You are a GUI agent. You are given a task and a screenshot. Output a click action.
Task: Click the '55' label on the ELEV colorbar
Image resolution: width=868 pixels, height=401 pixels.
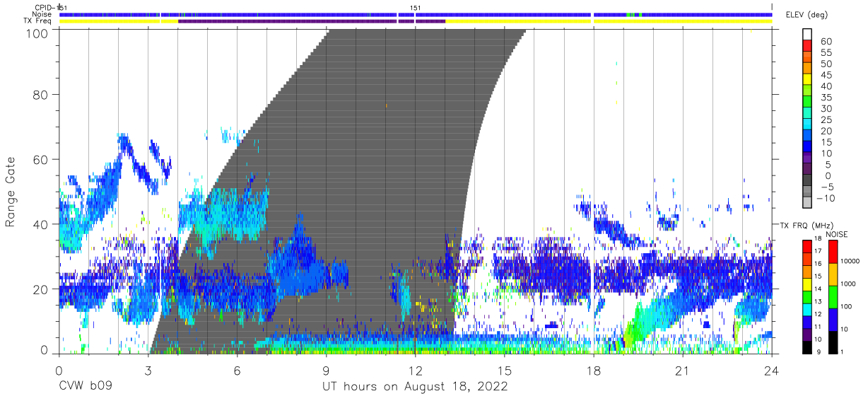826,53
